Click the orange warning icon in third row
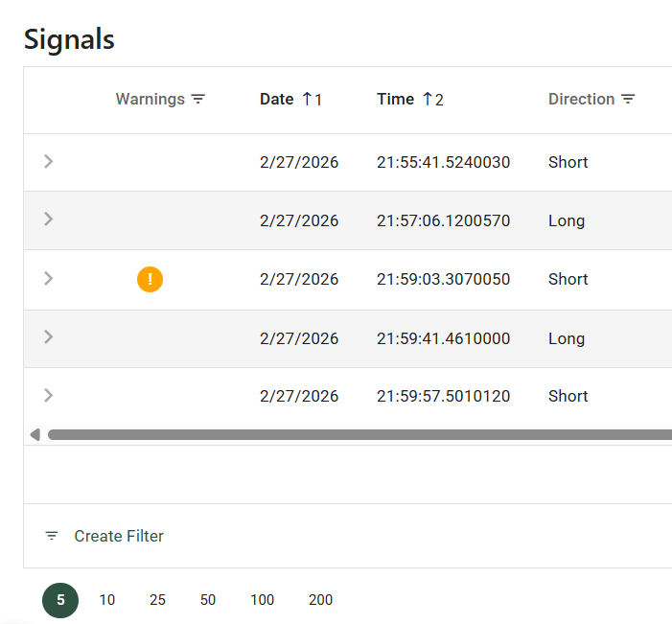This screenshot has width=672, height=624. [x=150, y=279]
